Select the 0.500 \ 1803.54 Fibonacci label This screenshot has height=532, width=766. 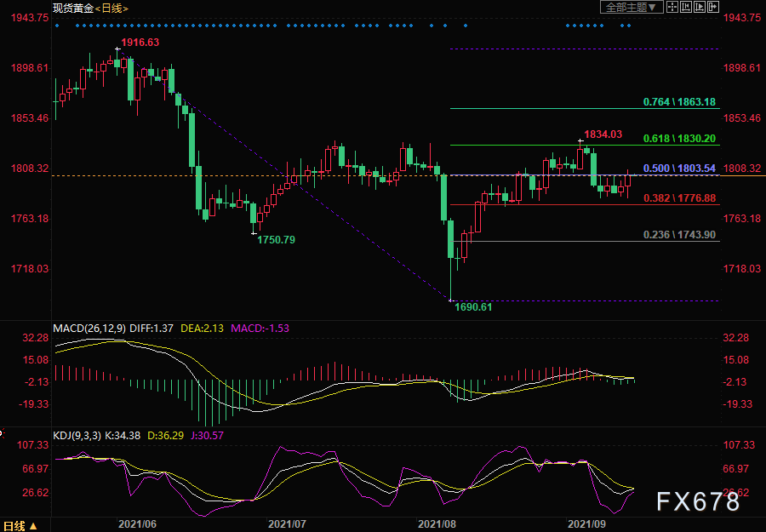[x=679, y=168]
